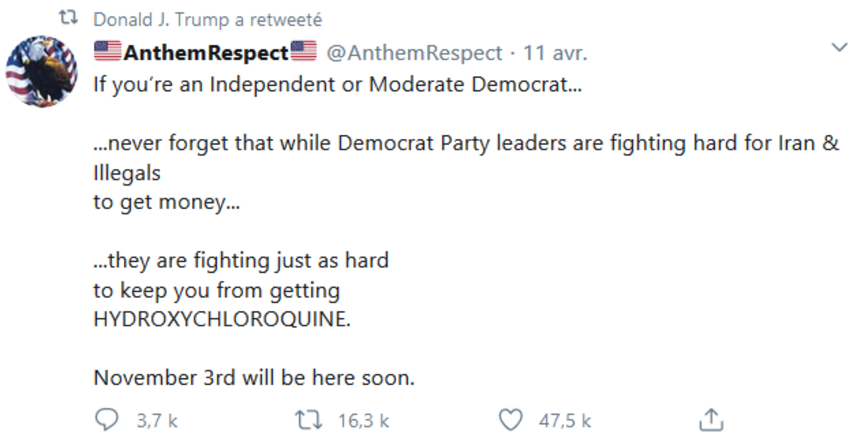Click the "If you're an Independent" opening line

(337, 84)
